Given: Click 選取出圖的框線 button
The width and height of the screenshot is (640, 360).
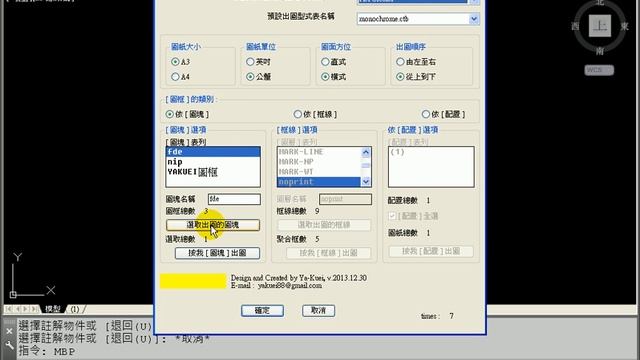Looking at the screenshot, I should click(324, 225).
